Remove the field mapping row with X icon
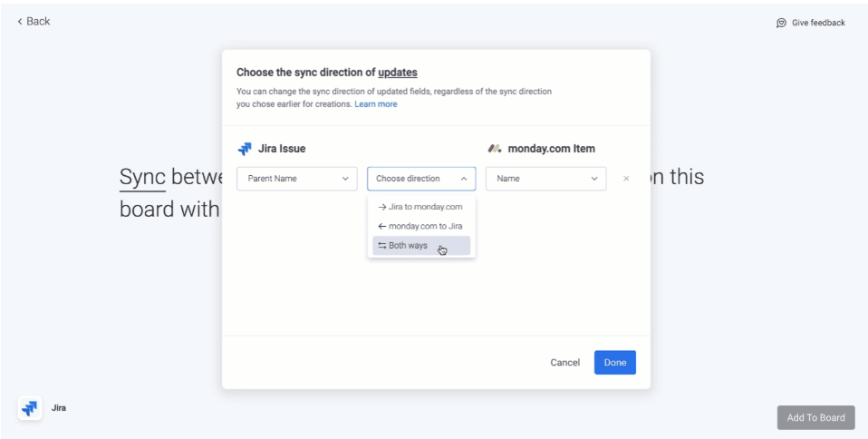This screenshot has height=439, width=868. click(626, 179)
